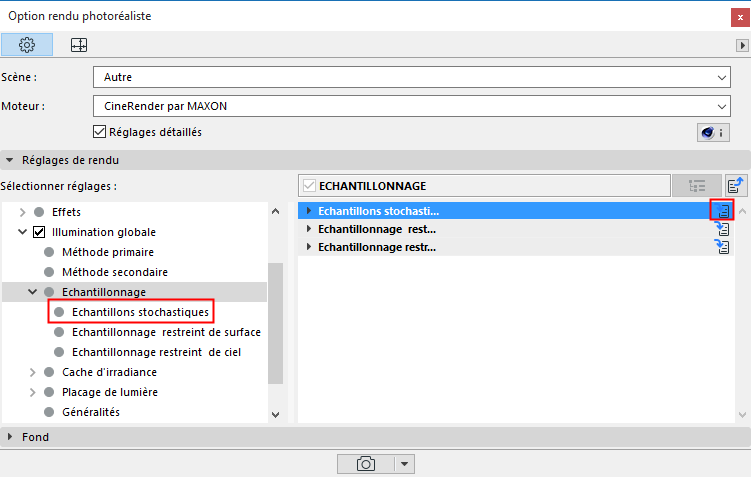The image size is (751, 477).
Task: Switch to the size settings tab icon
Action: tap(79, 45)
